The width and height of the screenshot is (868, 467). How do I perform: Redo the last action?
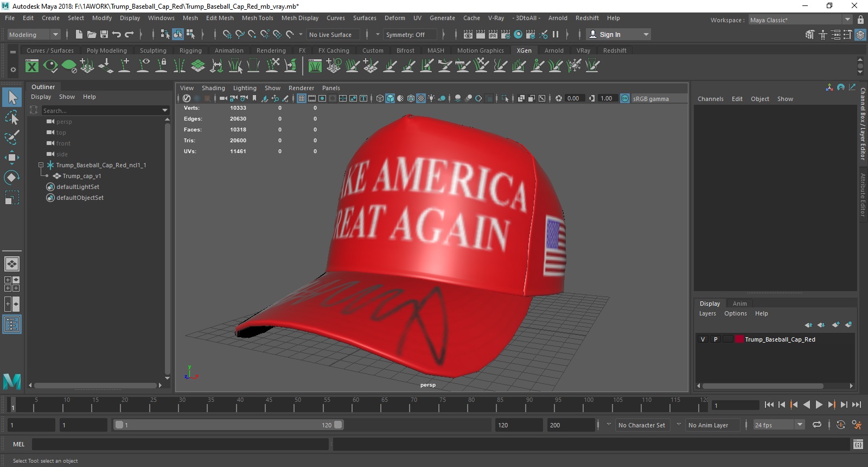coord(129,34)
